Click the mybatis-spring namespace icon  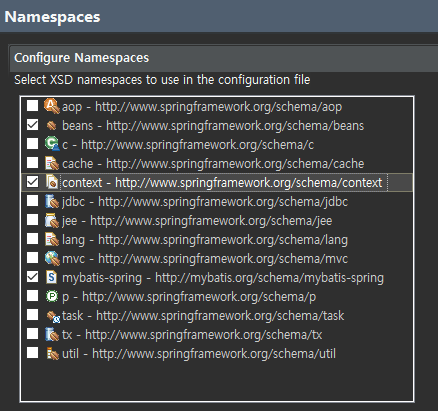click(51, 277)
